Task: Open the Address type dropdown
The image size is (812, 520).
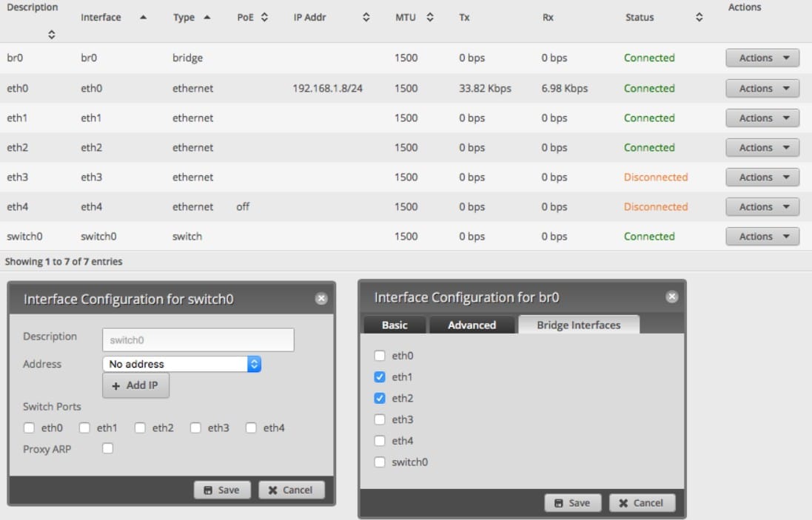Action: click(x=181, y=364)
